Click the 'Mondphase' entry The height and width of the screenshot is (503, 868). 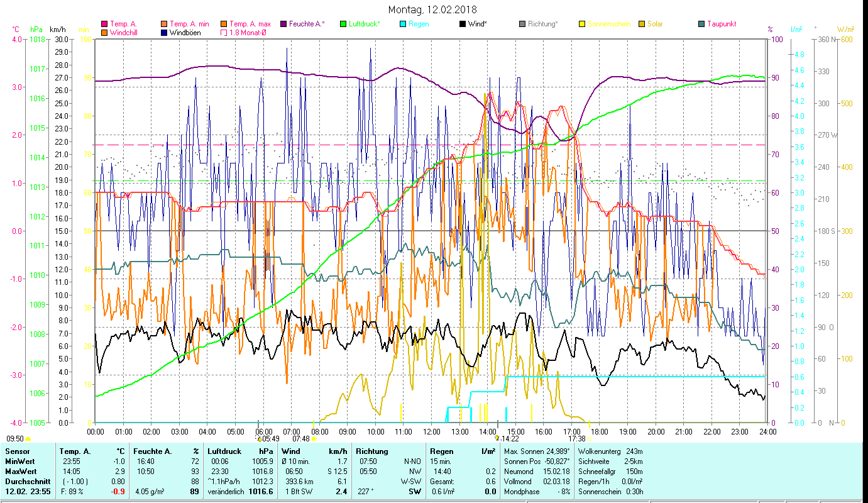[537, 492]
